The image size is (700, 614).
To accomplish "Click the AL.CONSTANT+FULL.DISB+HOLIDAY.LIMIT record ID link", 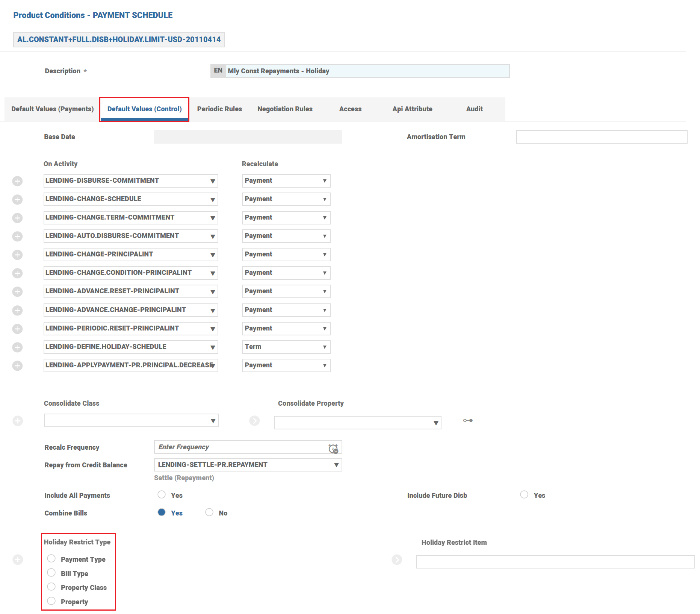I will click(119, 39).
